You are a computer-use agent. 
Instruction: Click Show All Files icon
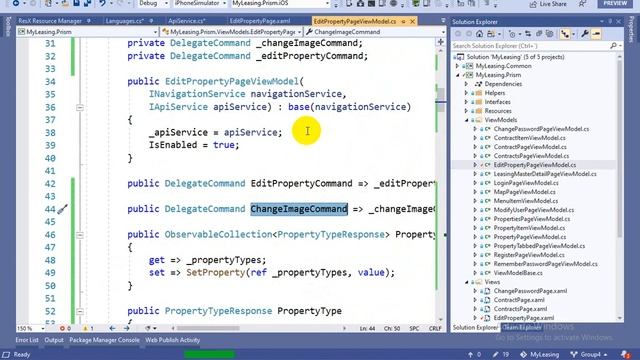click(x=550, y=34)
